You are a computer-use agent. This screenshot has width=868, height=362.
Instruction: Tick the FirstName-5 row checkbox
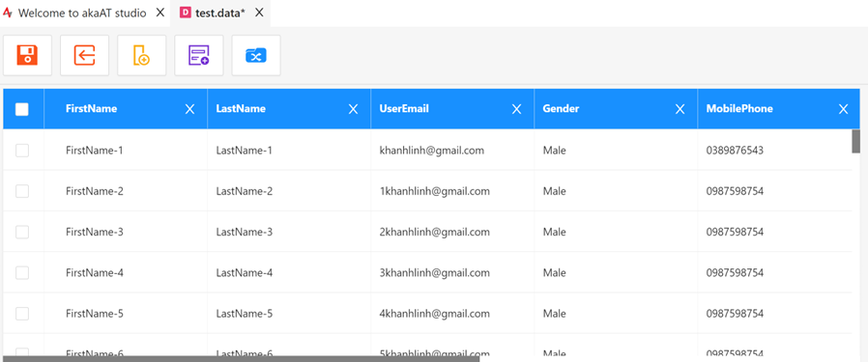[x=22, y=314]
